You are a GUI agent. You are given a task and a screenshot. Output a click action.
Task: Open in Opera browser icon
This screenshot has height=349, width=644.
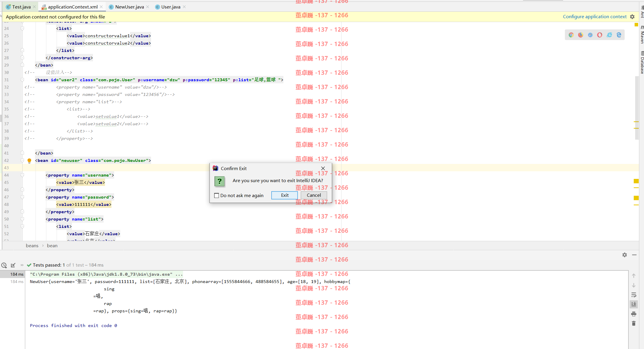pos(600,35)
